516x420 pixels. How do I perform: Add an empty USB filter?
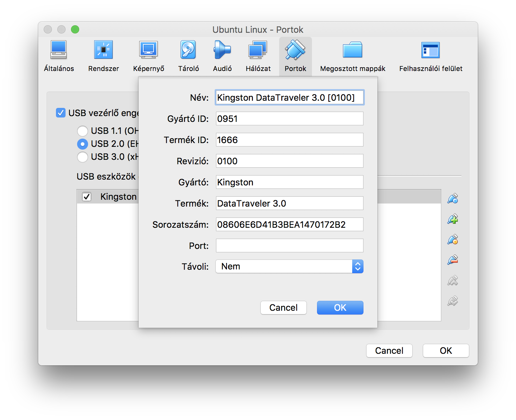(453, 198)
